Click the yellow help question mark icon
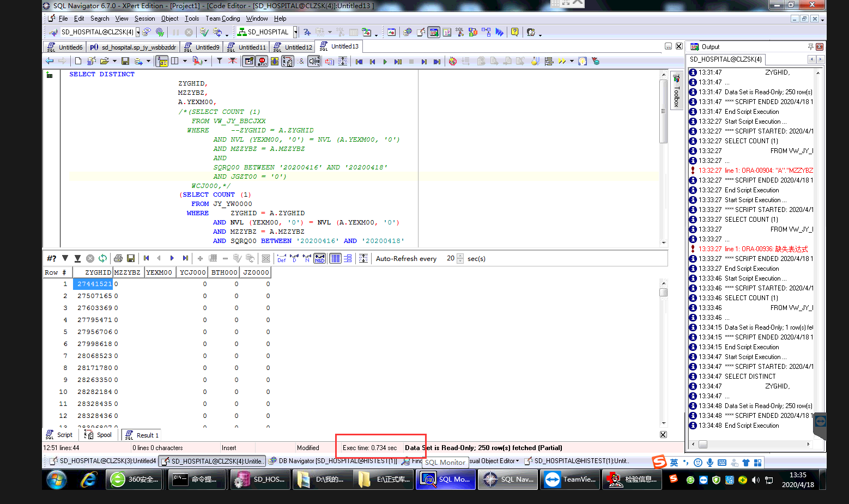849x504 pixels. (x=514, y=32)
